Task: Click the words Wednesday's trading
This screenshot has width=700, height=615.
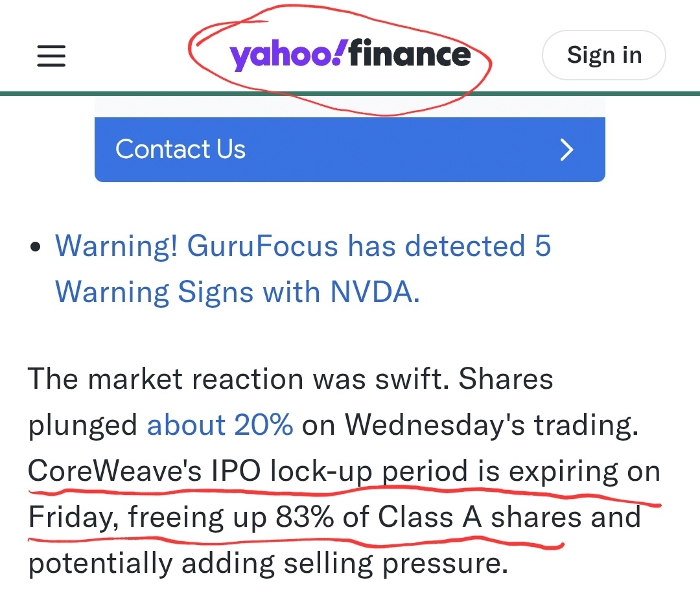Action: tap(491, 424)
